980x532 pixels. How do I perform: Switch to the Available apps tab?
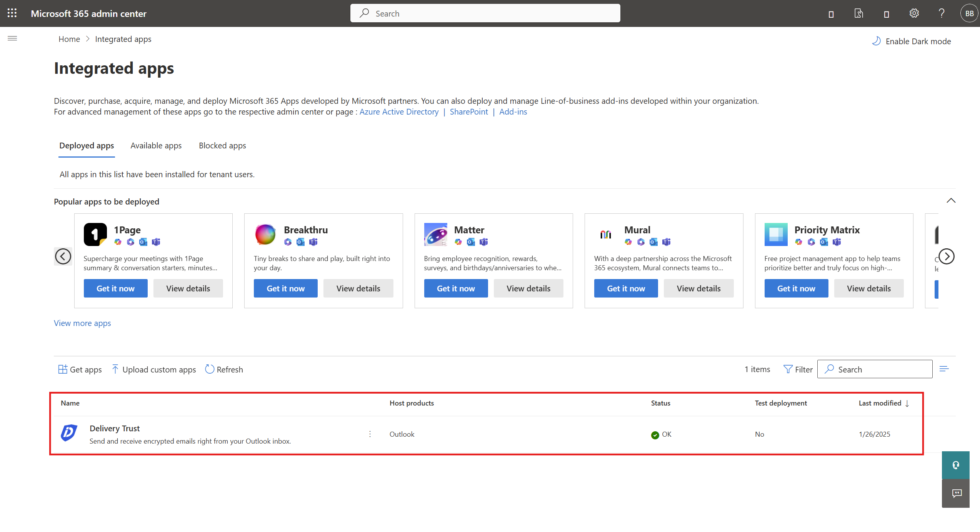(x=156, y=146)
